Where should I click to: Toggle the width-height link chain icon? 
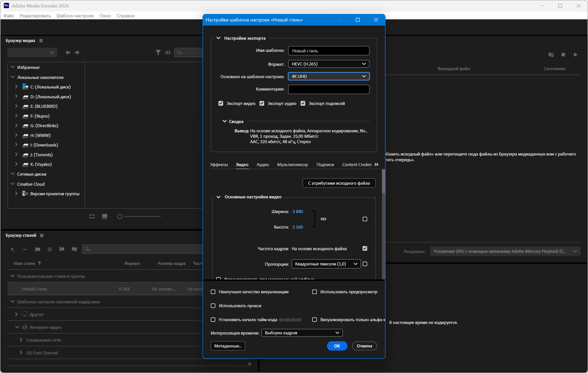click(x=323, y=219)
